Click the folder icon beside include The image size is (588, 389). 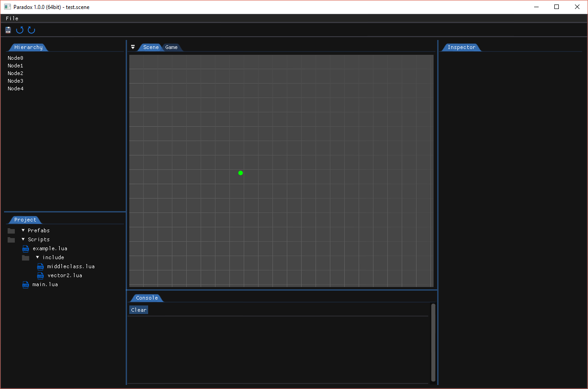coord(26,258)
